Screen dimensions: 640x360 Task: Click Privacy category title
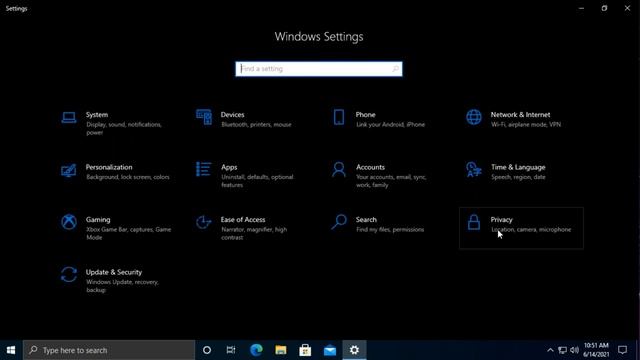[x=501, y=220]
